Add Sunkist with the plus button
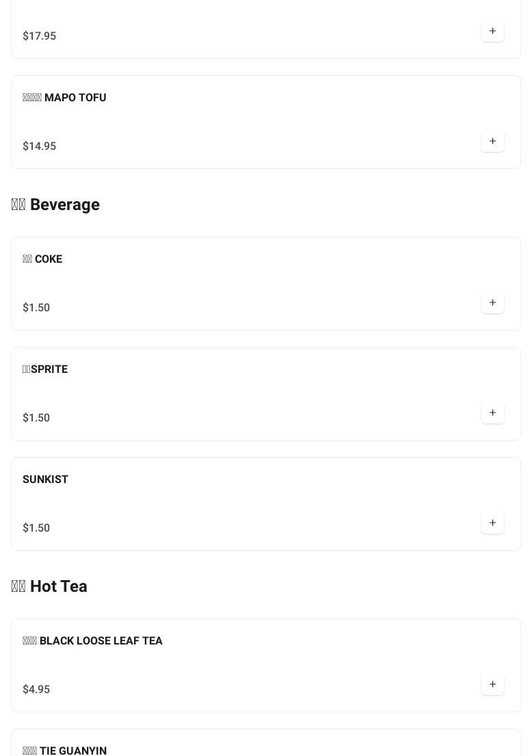The image size is (532, 756). click(x=492, y=523)
